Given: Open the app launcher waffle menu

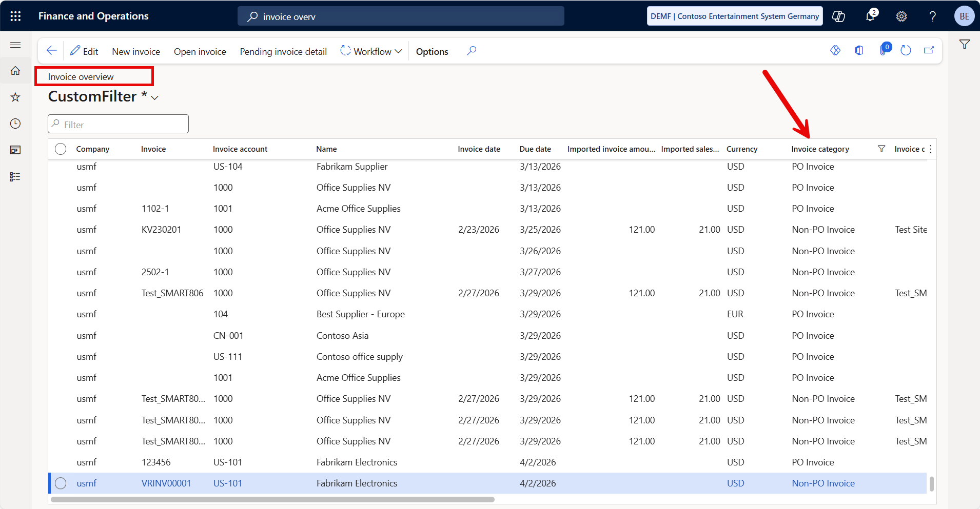Looking at the screenshot, I should (x=15, y=16).
